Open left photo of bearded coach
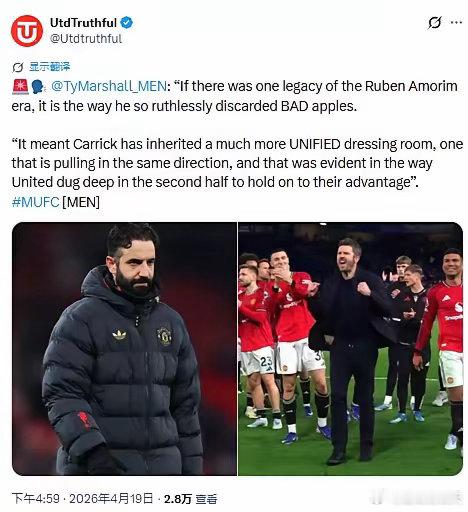Screen dimensions: 468x512 124,349
